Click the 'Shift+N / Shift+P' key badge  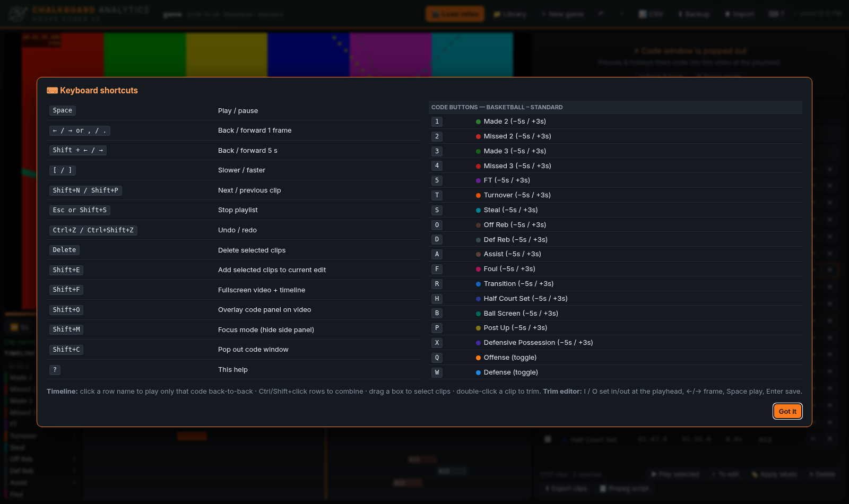(85, 190)
